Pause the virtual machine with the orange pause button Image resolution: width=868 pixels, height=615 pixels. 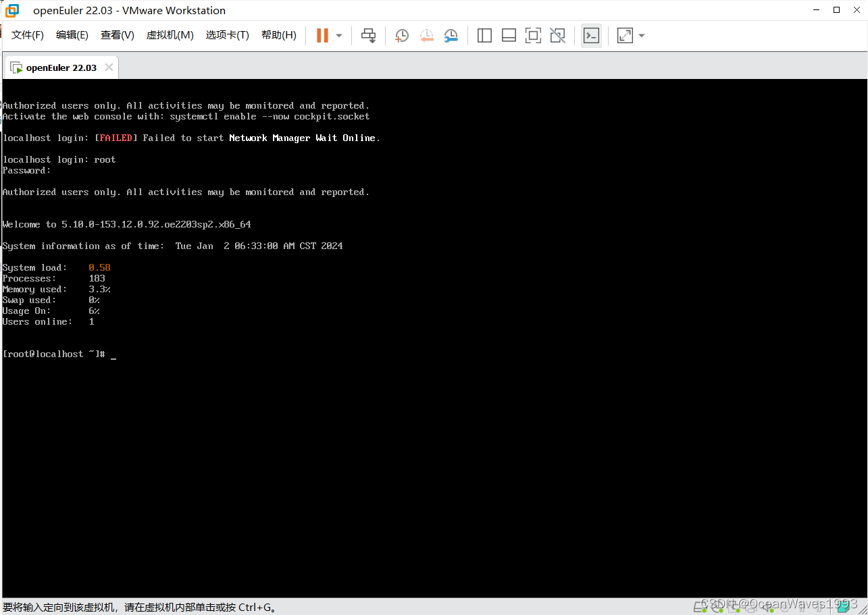[x=322, y=35]
